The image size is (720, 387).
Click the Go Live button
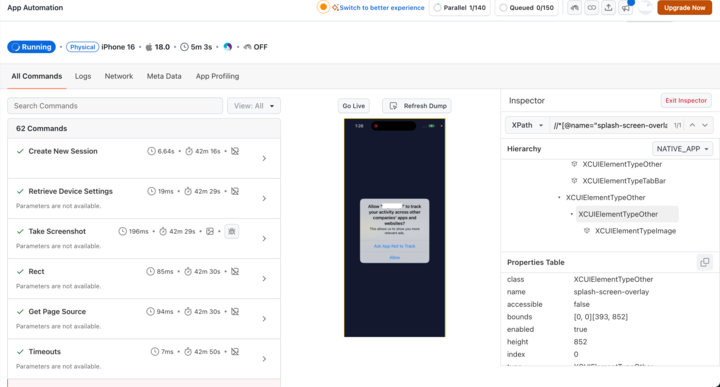coord(354,106)
